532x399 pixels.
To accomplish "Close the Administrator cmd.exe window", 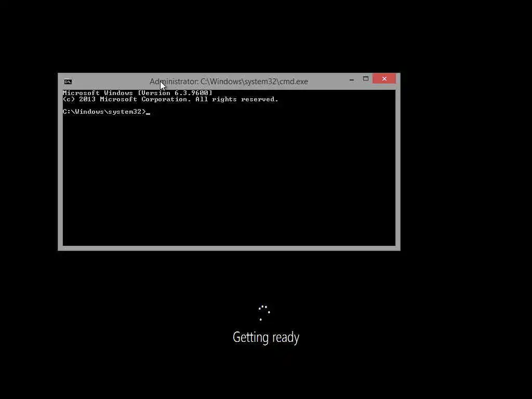I will click(384, 79).
